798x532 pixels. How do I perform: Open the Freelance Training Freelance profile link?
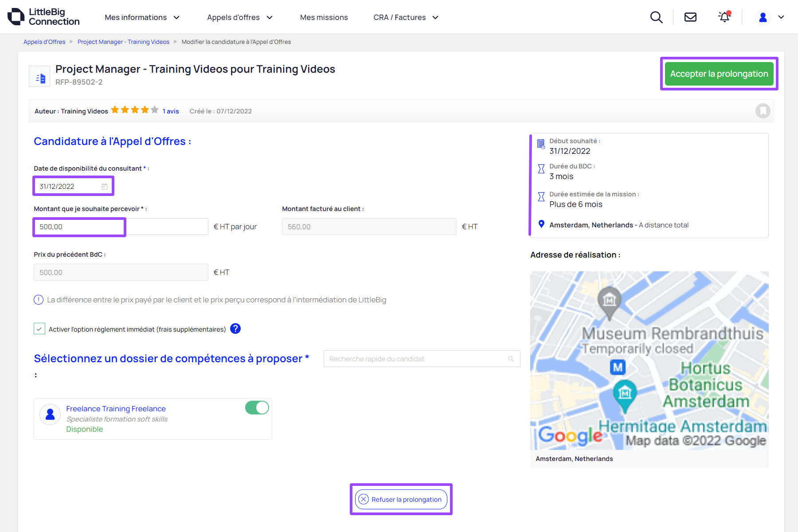[116, 409]
